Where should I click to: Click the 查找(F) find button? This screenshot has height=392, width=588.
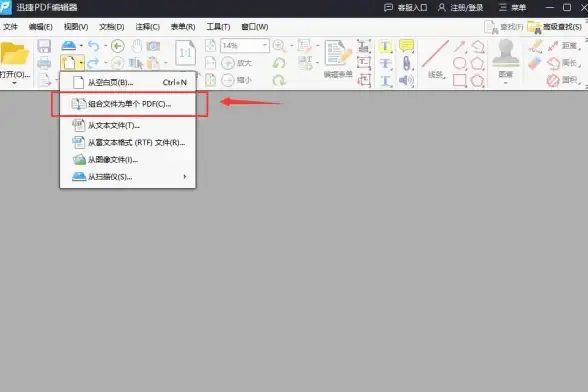(504, 27)
